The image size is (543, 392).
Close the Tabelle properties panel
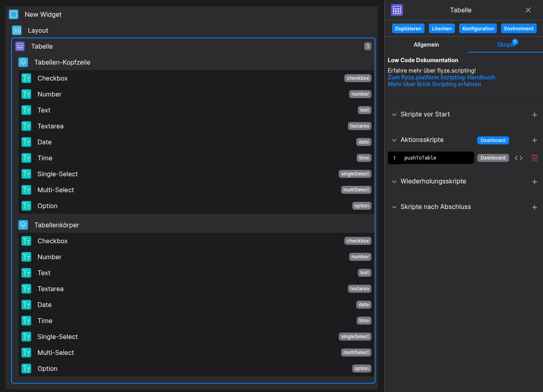coord(528,10)
